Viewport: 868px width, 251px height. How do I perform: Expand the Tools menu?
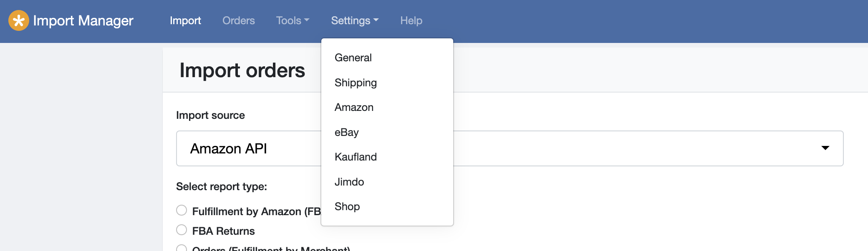[293, 20]
